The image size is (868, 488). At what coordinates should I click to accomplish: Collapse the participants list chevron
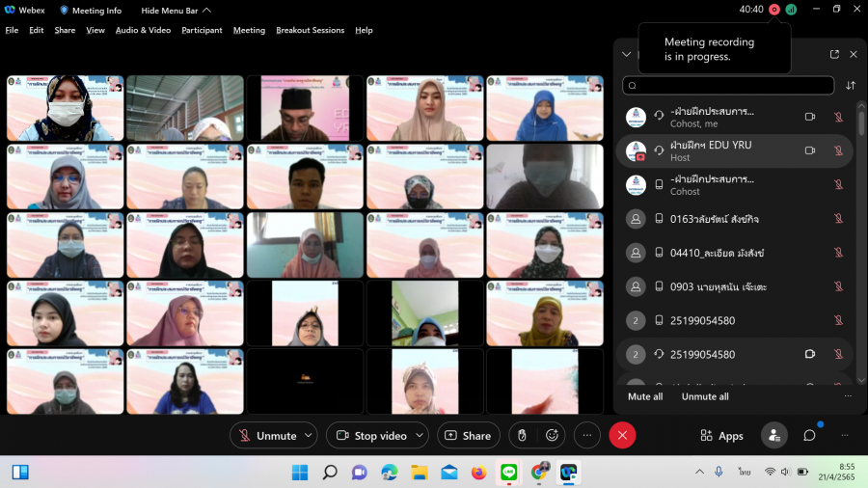pyautogui.click(x=627, y=55)
